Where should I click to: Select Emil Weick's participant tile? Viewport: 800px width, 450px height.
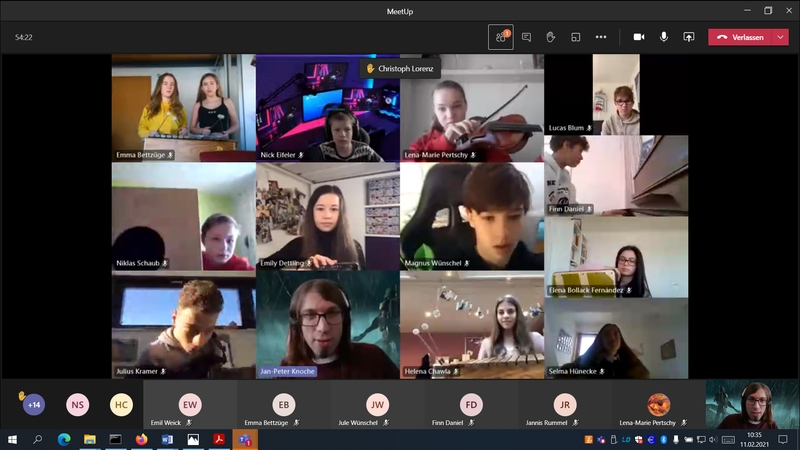[x=190, y=405]
